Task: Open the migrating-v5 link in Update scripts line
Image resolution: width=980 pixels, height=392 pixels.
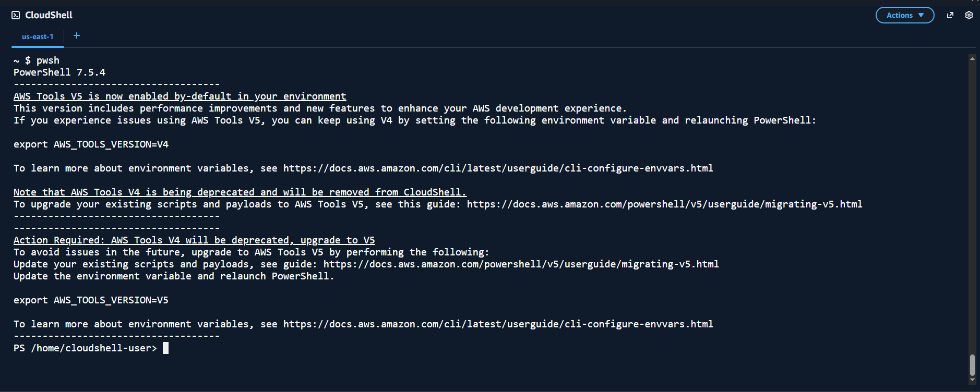Action: [x=521, y=264]
